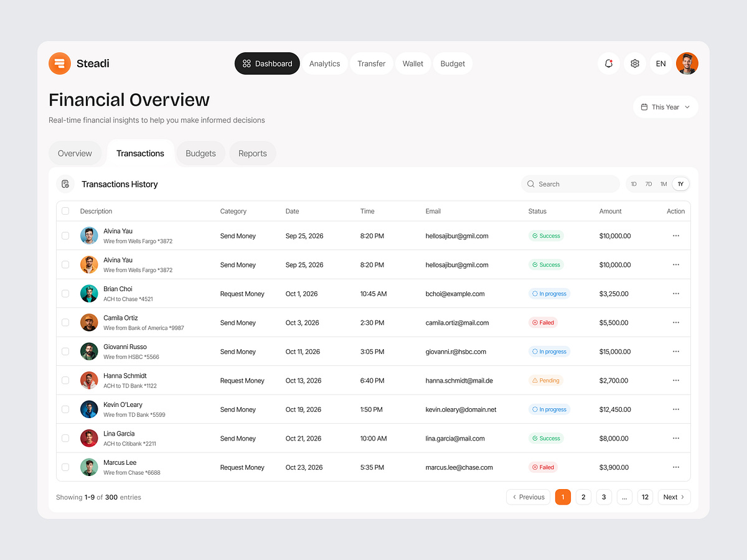Screen dimensions: 747x560
Task: Click the Status column header
Action: coord(537,211)
